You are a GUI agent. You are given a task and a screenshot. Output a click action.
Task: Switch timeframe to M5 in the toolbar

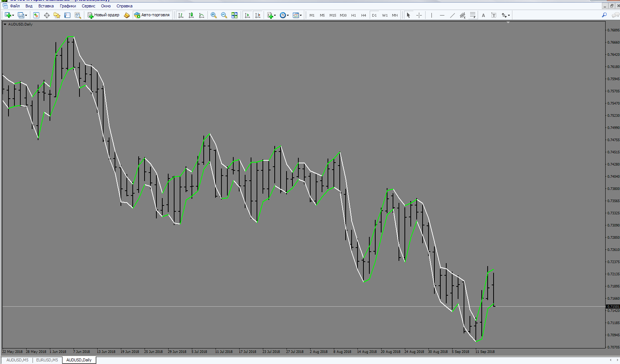tap(322, 15)
